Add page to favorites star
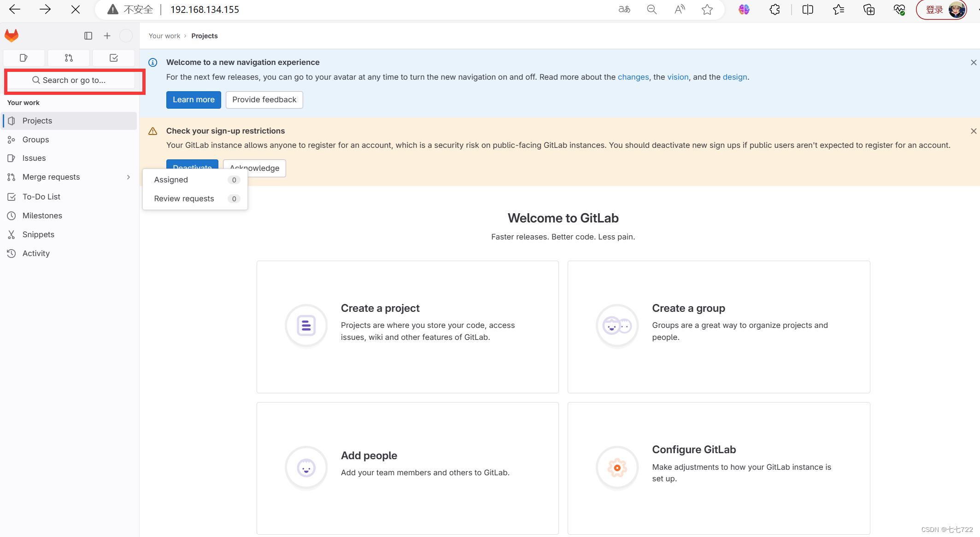Image resolution: width=980 pixels, height=537 pixels. click(707, 9)
